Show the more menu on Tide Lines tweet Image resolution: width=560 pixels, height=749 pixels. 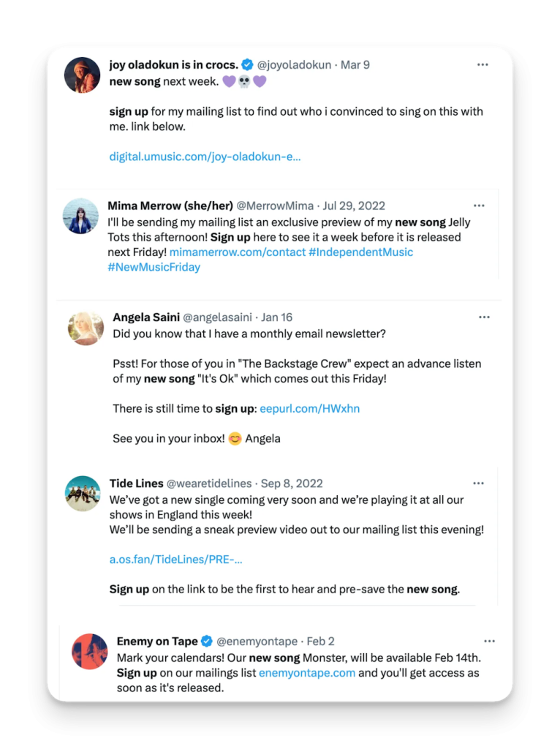[478, 483]
